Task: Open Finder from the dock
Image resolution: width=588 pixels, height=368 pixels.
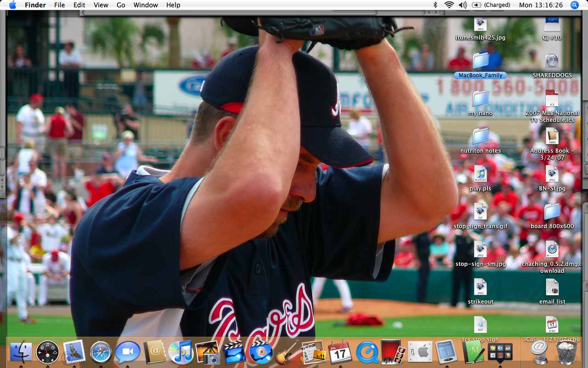Action: (21, 352)
